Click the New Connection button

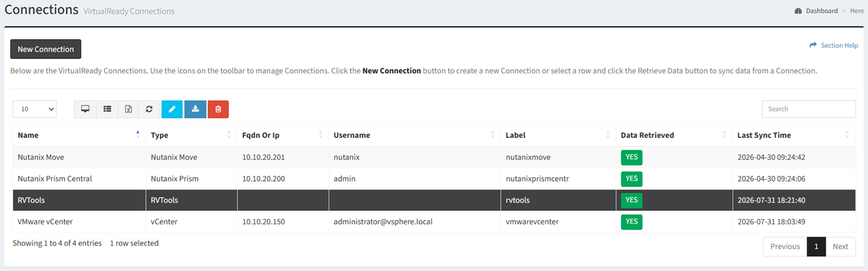pyautogui.click(x=46, y=49)
